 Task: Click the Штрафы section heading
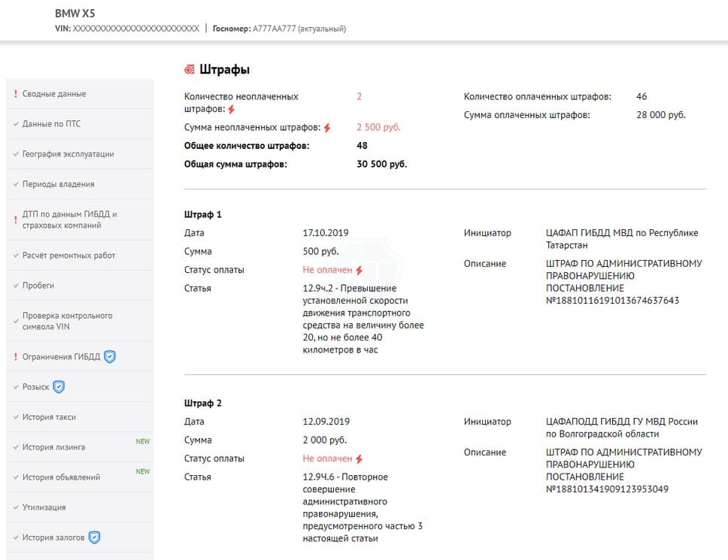pos(225,70)
